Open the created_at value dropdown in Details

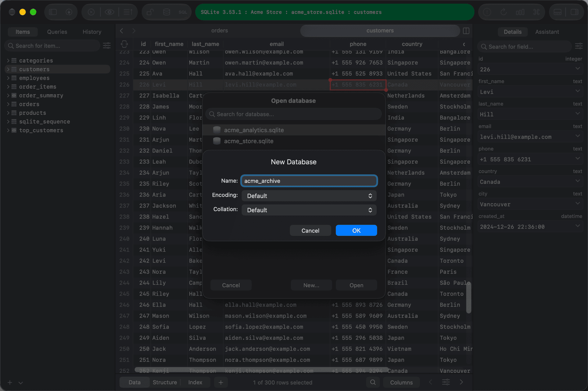[x=578, y=226]
